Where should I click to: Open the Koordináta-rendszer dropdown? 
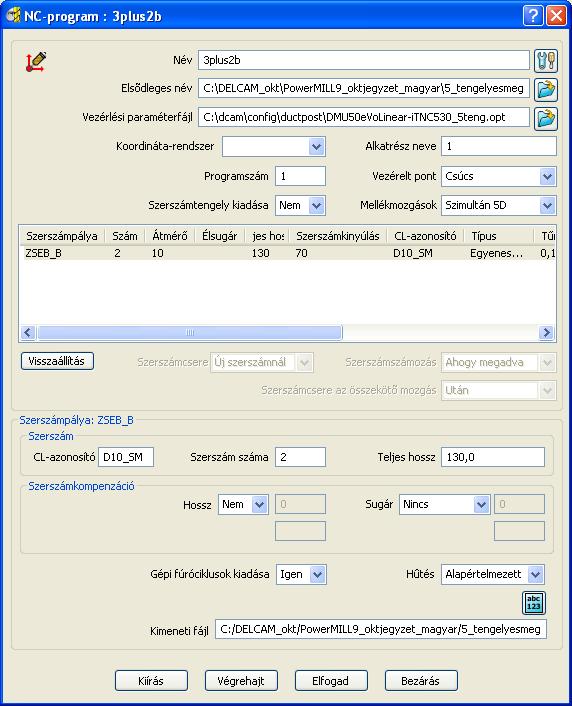[317, 147]
